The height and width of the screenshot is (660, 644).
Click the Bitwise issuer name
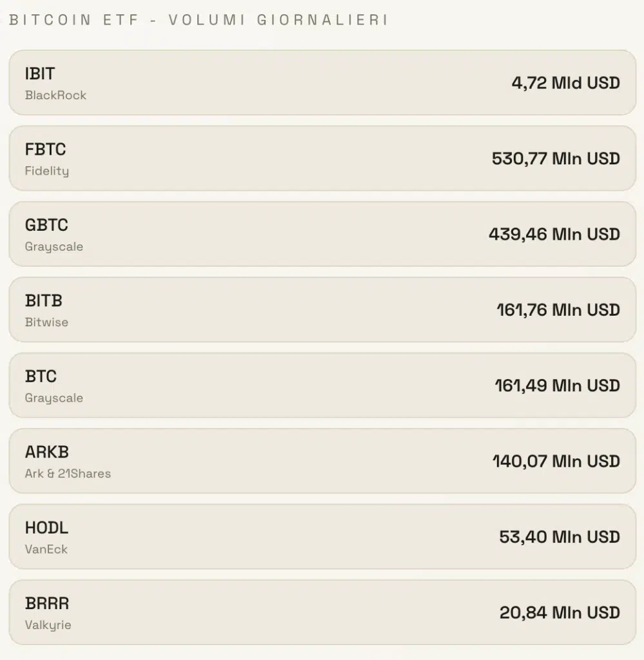pos(46,322)
